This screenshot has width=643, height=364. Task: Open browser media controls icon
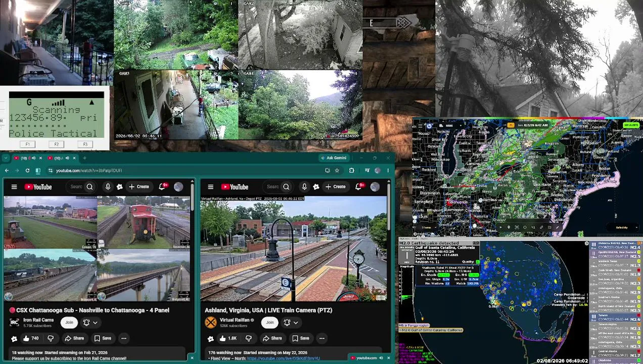click(x=367, y=170)
